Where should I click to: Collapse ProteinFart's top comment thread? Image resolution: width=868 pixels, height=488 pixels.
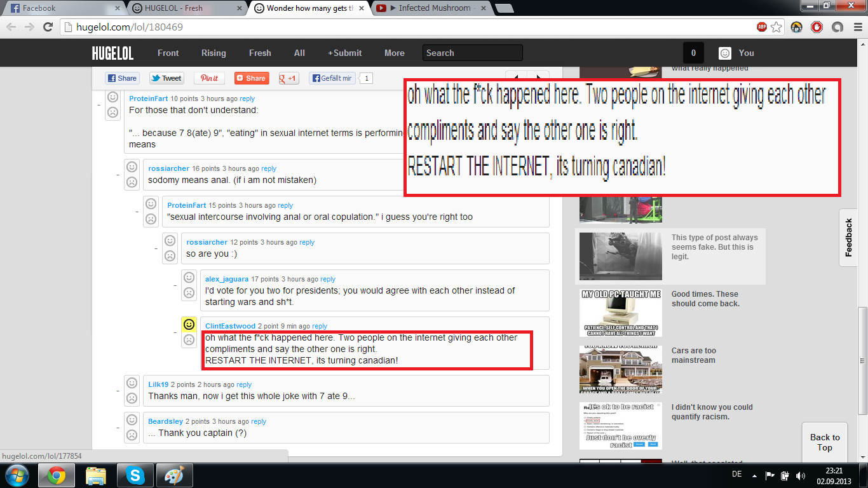100,105
